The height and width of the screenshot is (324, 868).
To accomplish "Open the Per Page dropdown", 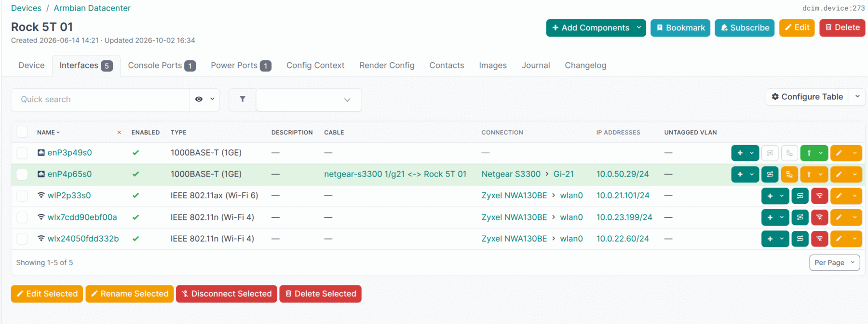I will [x=834, y=263].
